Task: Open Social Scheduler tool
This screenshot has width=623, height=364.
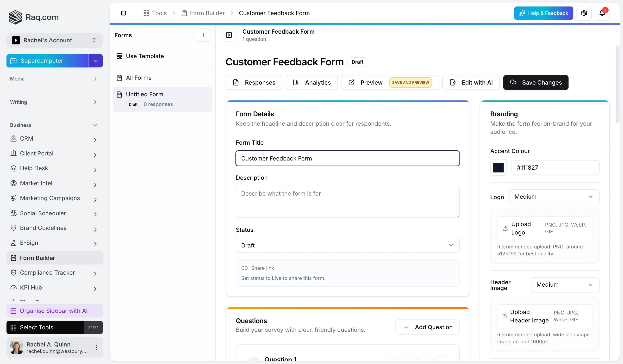Action: (54, 213)
